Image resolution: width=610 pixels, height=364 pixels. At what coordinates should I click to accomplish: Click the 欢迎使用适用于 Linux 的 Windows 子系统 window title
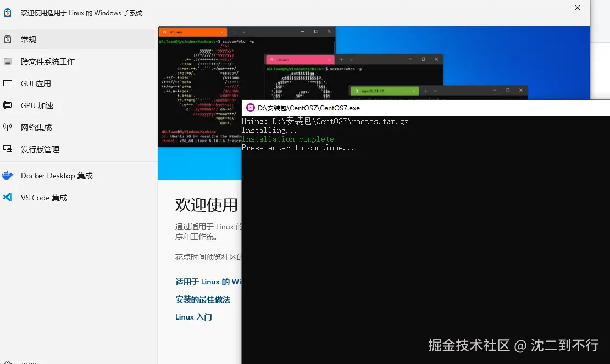click(82, 13)
